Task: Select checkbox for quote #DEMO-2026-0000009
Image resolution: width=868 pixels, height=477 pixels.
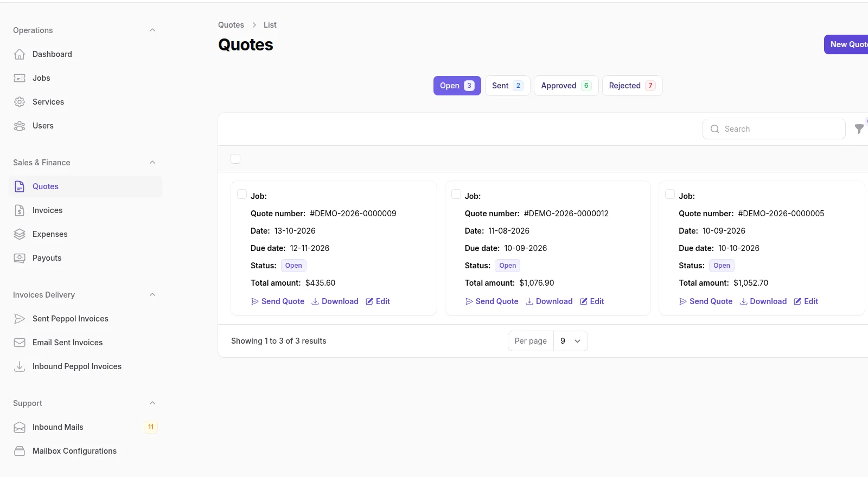Action: click(242, 194)
